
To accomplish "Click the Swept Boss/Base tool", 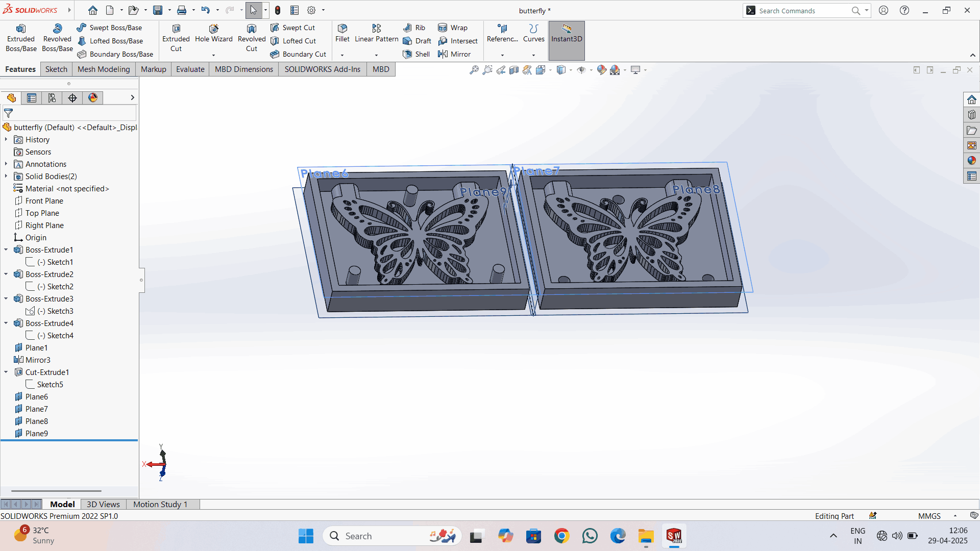I will [110, 28].
